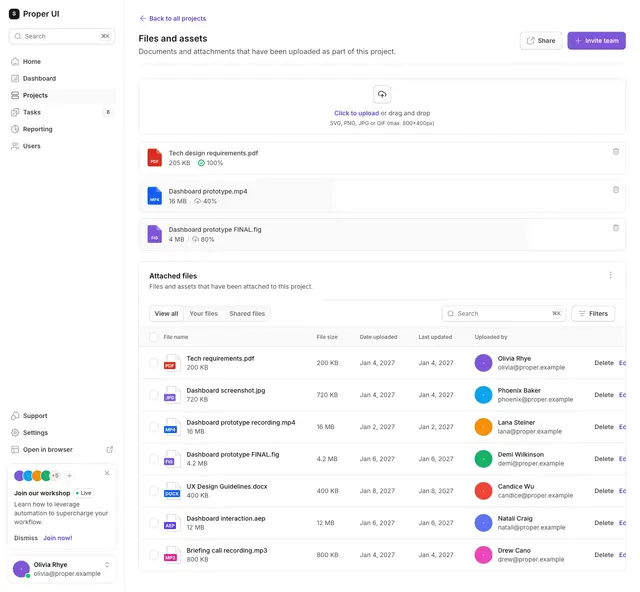
Task: Switch to the Shared files tab
Action: click(247, 314)
